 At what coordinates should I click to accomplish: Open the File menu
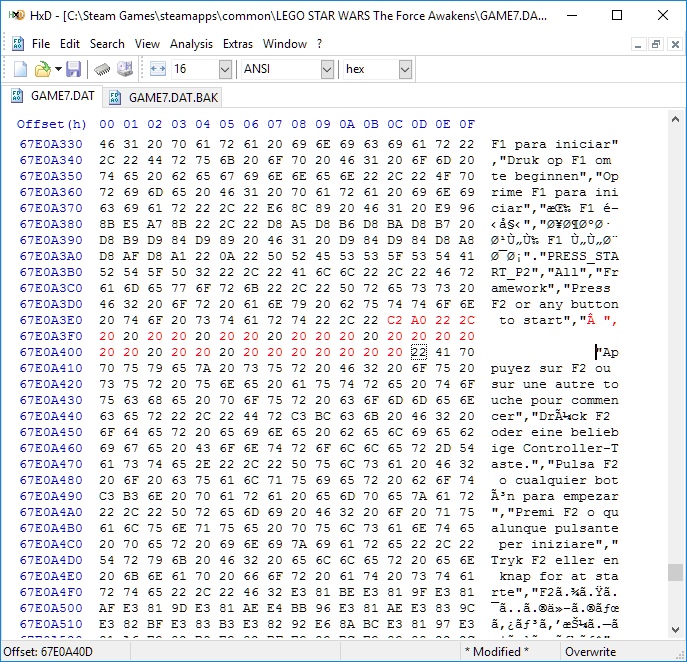[41, 44]
